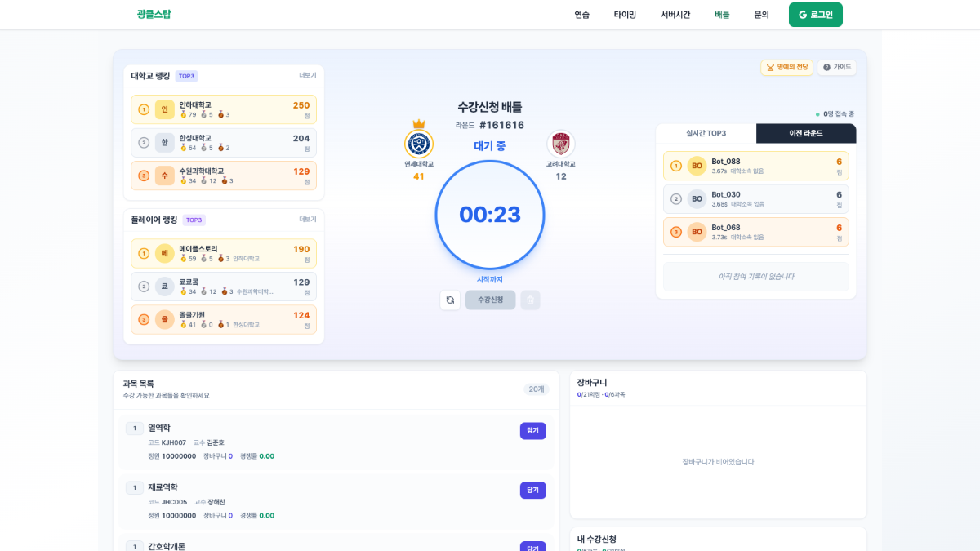This screenshot has height=551, width=980.
Task: Open the 가이드 help guide
Action: coord(837,67)
